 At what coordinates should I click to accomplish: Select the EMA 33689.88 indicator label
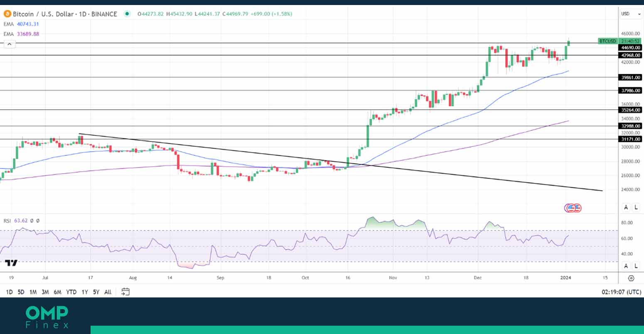point(21,34)
